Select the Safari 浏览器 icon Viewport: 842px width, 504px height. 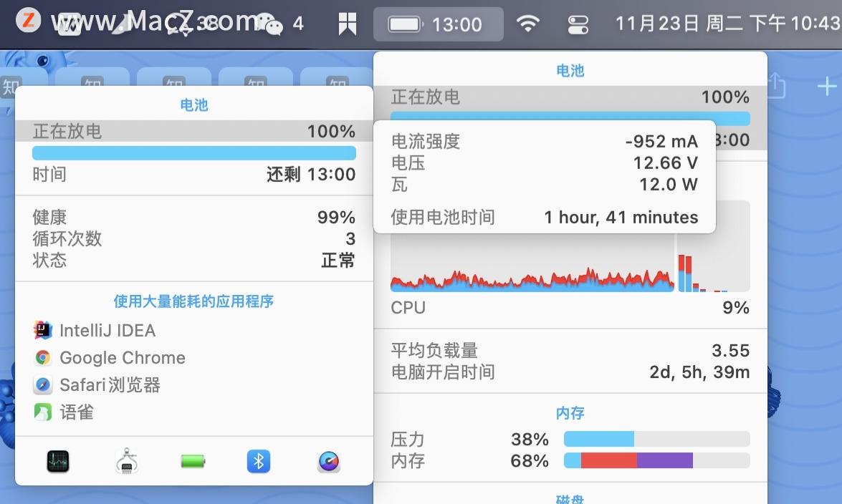click(x=42, y=385)
